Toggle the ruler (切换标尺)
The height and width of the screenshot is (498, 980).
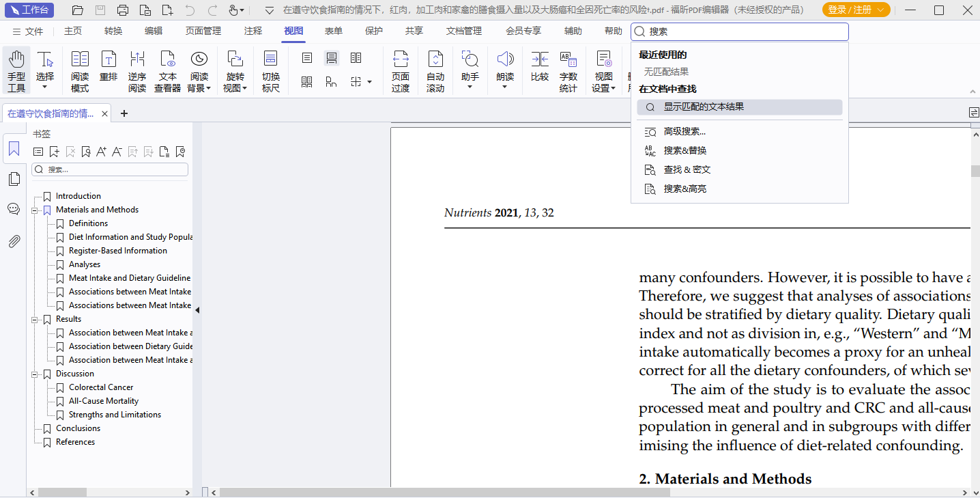(x=271, y=71)
